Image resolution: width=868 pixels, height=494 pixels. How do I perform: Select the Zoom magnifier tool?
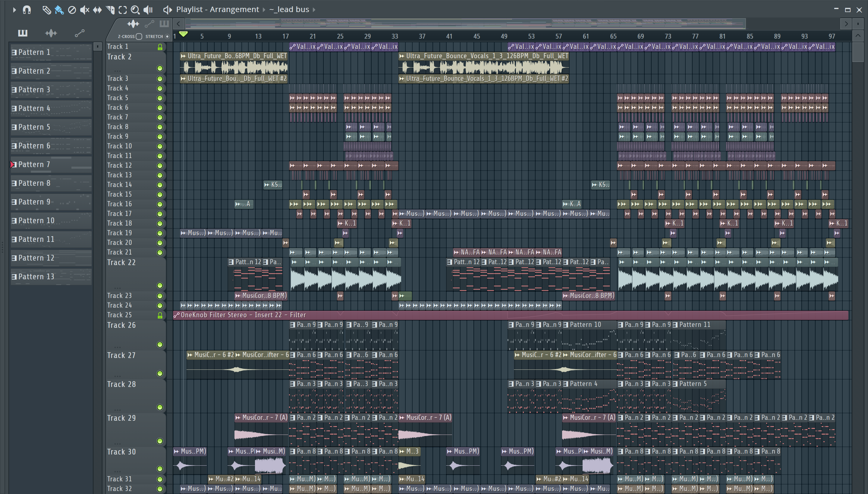click(135, 10)
